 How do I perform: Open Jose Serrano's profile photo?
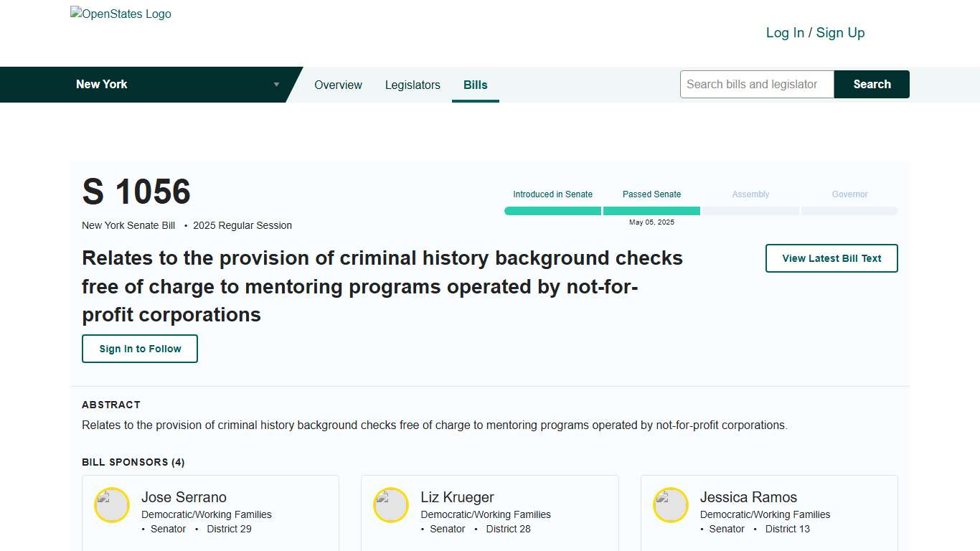pos(112,505)
